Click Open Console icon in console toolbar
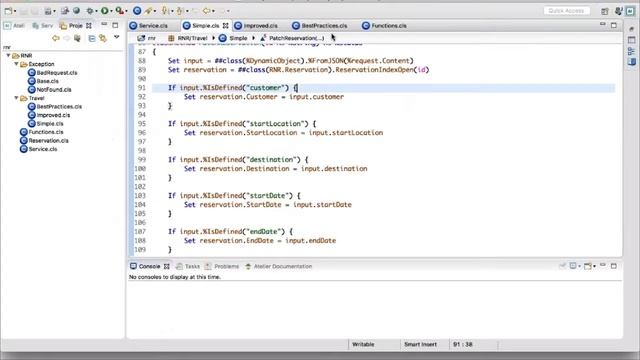This screenshot has height=360, width=640. pos(587,266)
